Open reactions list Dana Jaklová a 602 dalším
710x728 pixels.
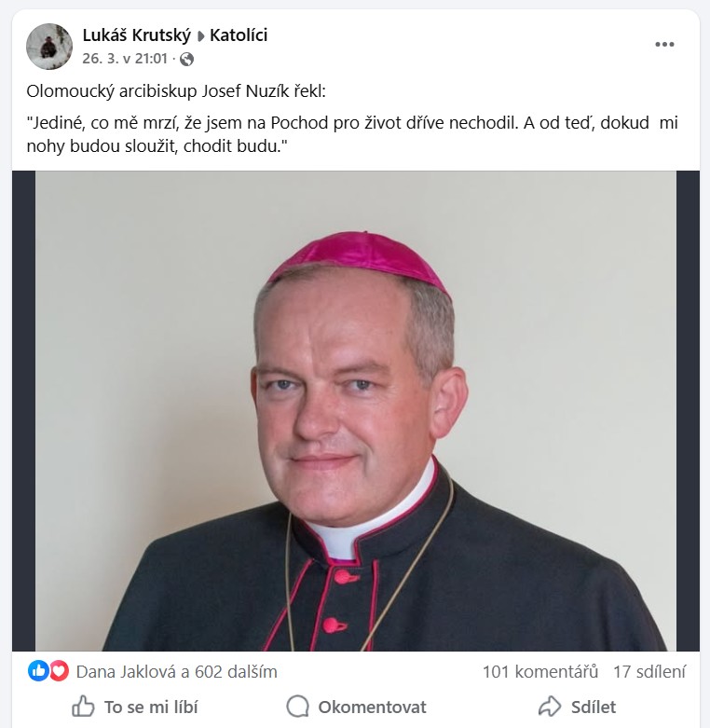[x=176, y=671]
